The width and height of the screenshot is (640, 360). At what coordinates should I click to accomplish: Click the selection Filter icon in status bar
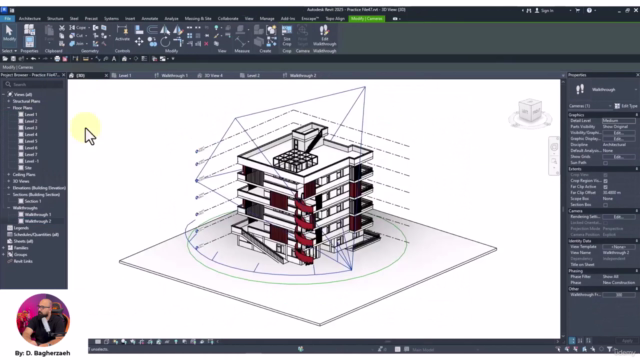coord(609,349)
